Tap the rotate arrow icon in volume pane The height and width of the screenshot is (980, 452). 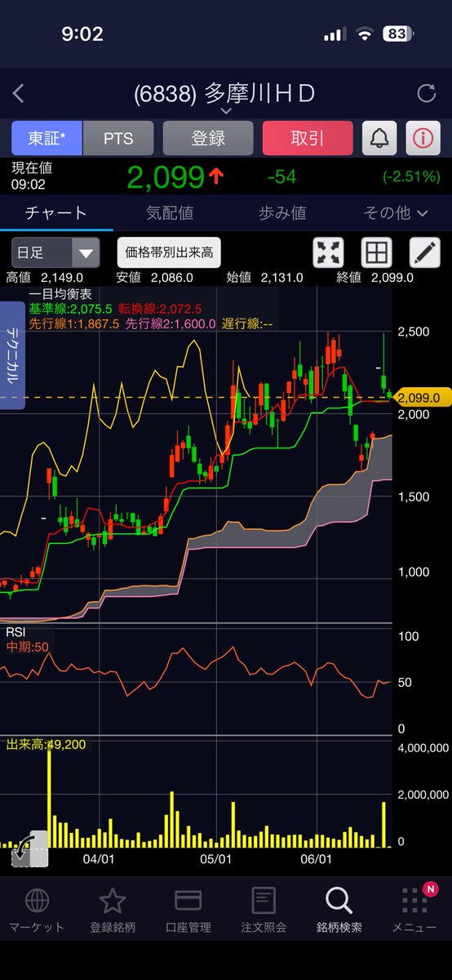29,849
